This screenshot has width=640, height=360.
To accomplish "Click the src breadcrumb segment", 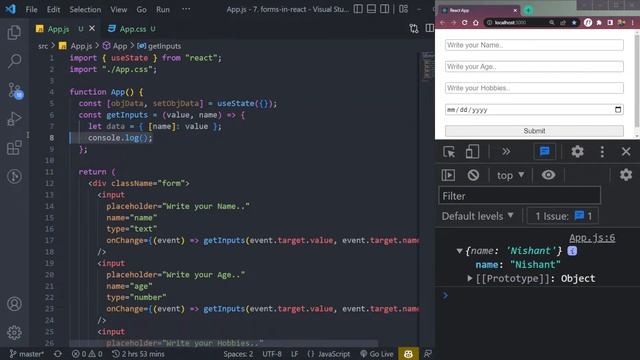I will tap(43, 46).
